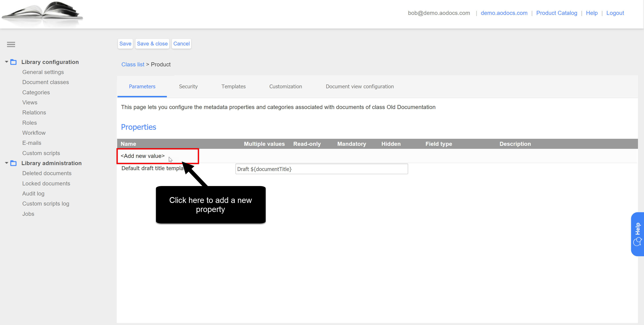
Task: Click the Cancel button
Action: 182,44
